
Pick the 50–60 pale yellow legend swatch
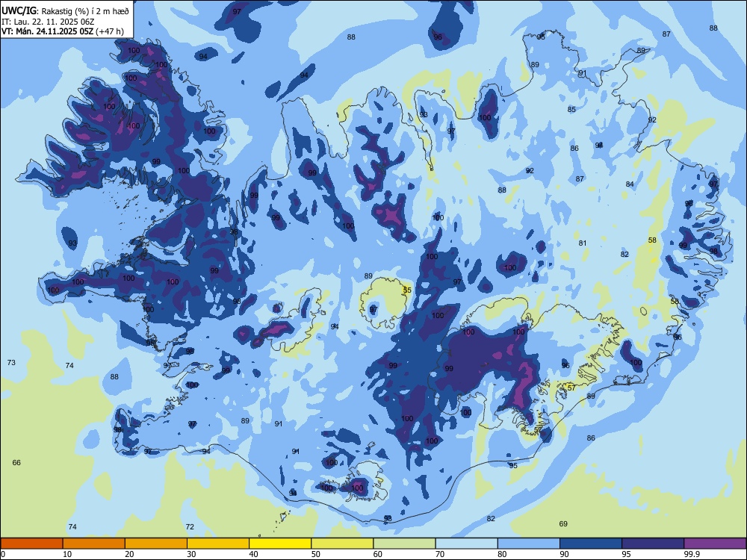[x=342, y=544]
